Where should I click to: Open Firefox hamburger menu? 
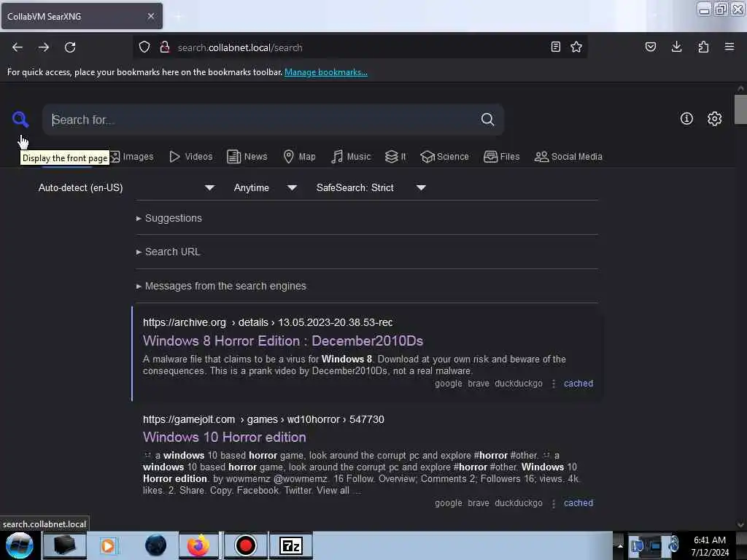729,47
